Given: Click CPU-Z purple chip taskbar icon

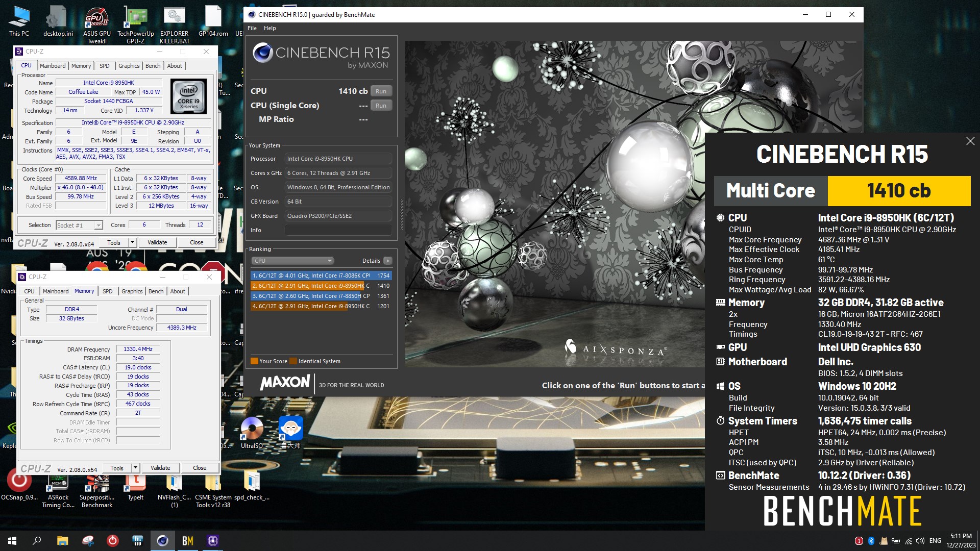Looking at the screenshot, I should (212, 541).
